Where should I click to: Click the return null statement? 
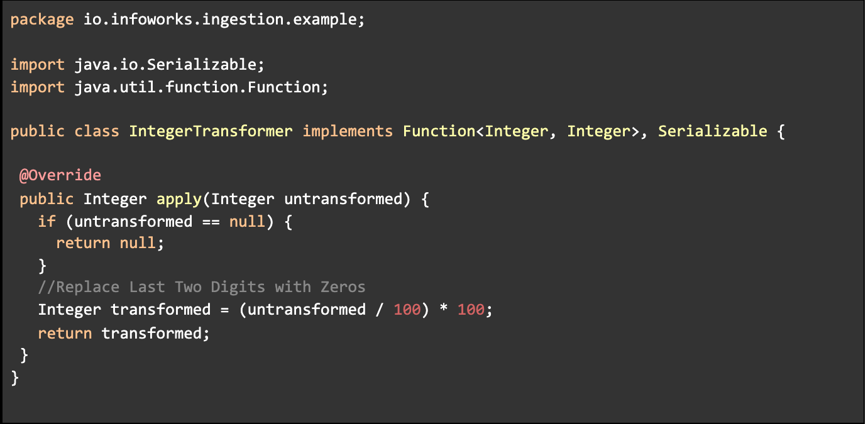pos(109,243)
